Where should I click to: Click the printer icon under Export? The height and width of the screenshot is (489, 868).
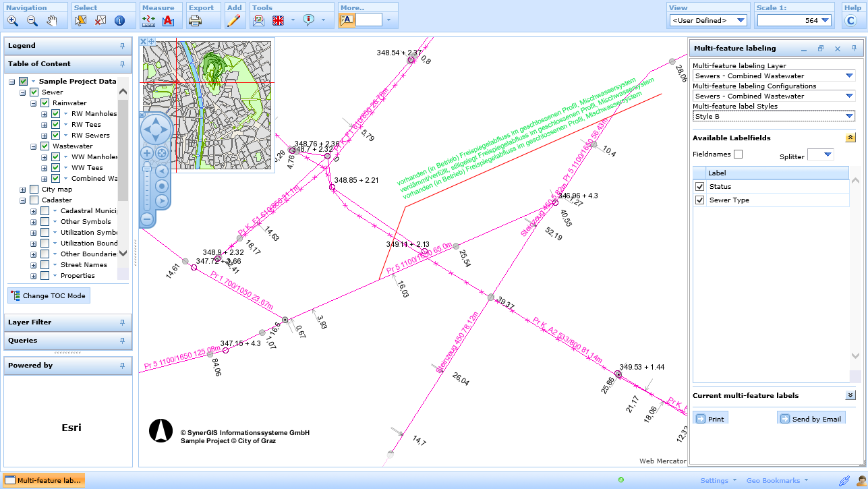195,21
